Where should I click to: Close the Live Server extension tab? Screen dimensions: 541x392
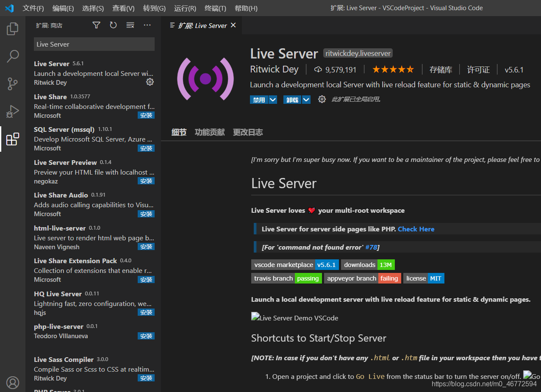(x=233, y=25)
